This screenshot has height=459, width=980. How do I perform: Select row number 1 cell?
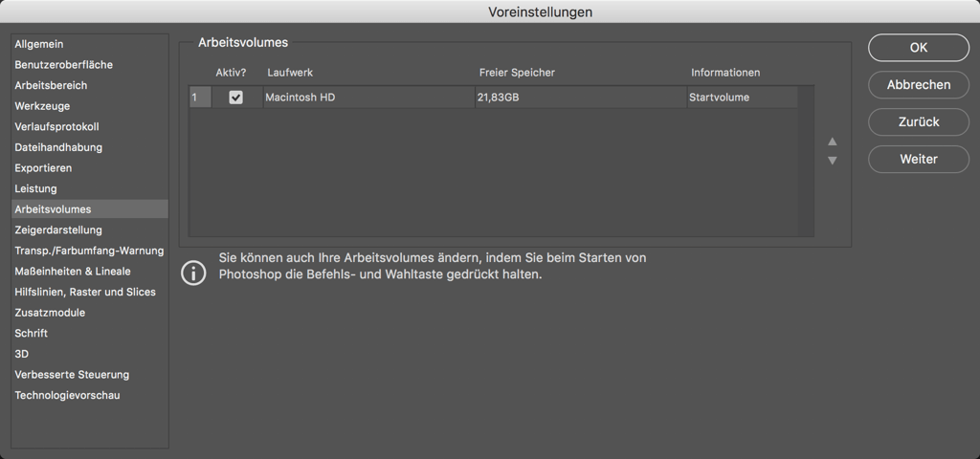click(200, 98)
